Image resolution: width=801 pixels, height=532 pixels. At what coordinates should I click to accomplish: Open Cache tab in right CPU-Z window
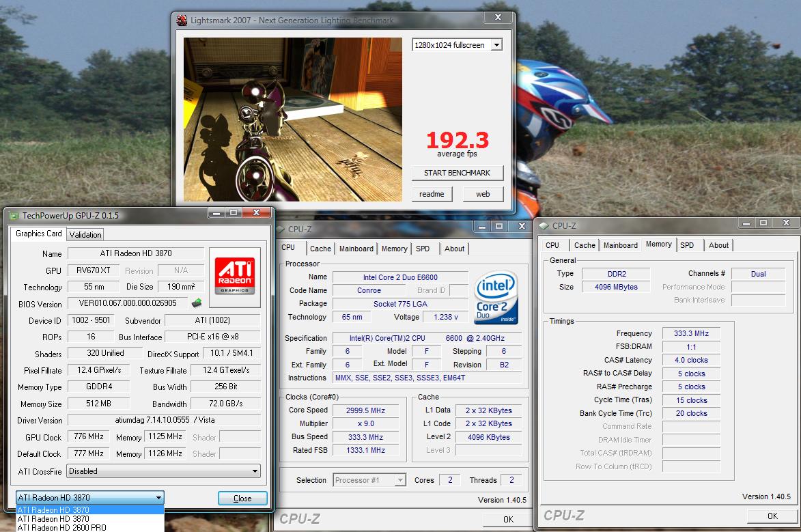click(585, 245)
